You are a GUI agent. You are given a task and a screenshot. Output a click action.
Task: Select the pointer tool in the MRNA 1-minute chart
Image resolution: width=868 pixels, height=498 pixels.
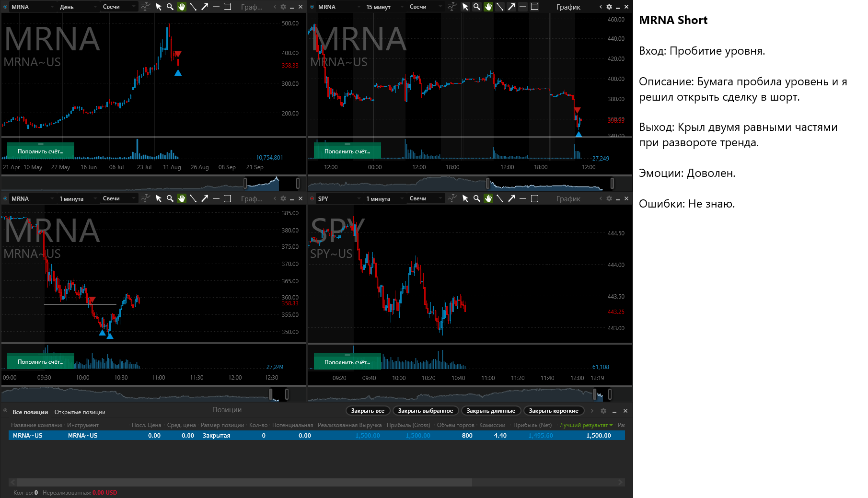pos(159,198)
